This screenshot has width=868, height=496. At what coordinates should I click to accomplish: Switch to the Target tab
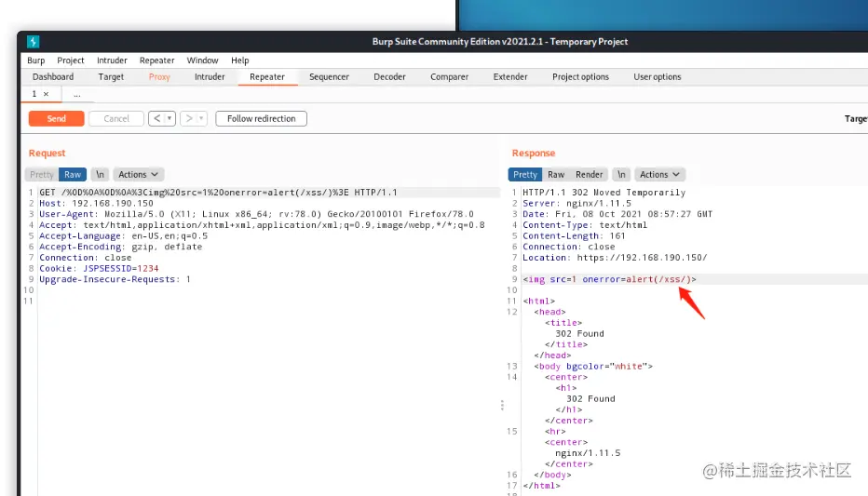(111, 77)
